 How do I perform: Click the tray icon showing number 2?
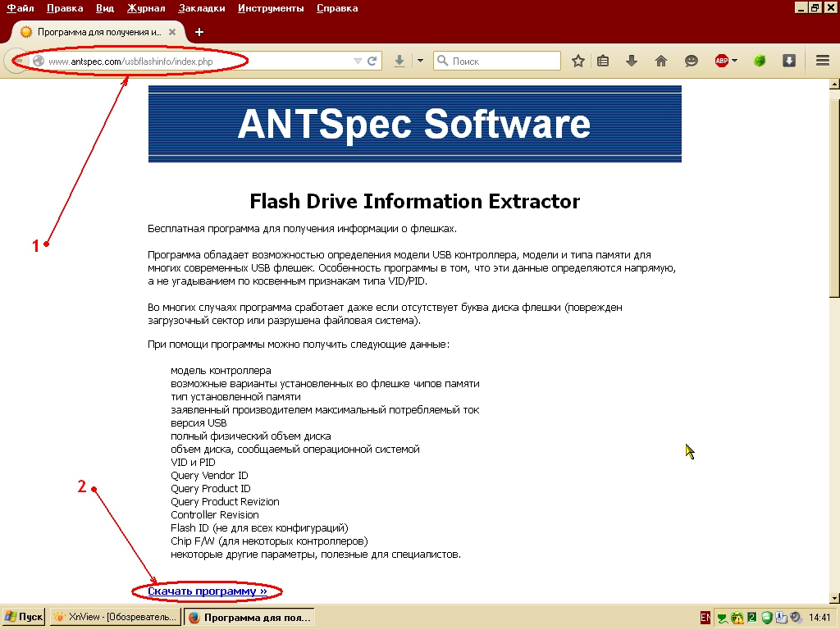coord(751,618)
